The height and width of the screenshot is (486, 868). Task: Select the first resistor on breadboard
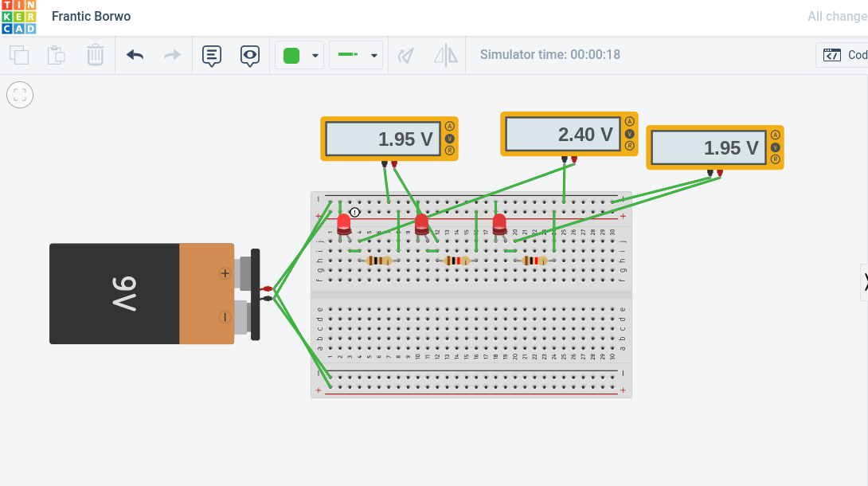tap(379, 261)
